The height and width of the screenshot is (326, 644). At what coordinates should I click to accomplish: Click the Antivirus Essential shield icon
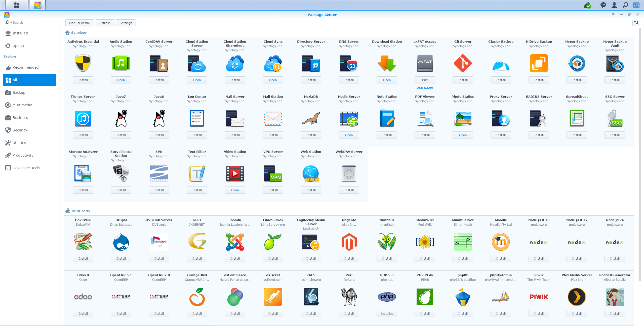(83, 63)
